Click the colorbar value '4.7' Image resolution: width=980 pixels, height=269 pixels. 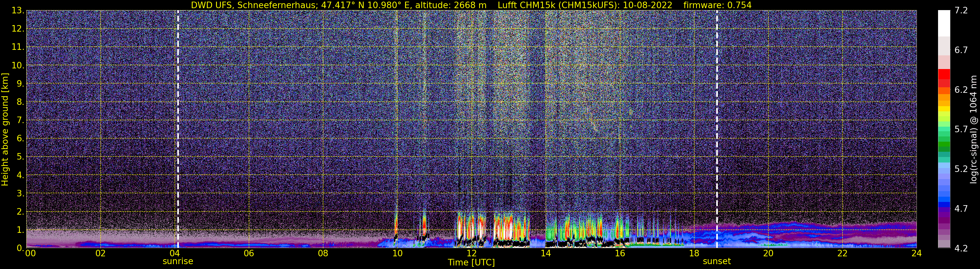[961, 209]
